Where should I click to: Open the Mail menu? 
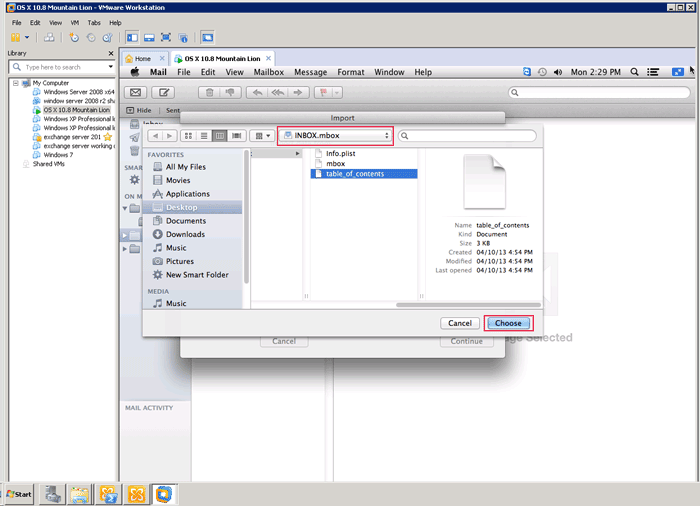tap(158, 72)
